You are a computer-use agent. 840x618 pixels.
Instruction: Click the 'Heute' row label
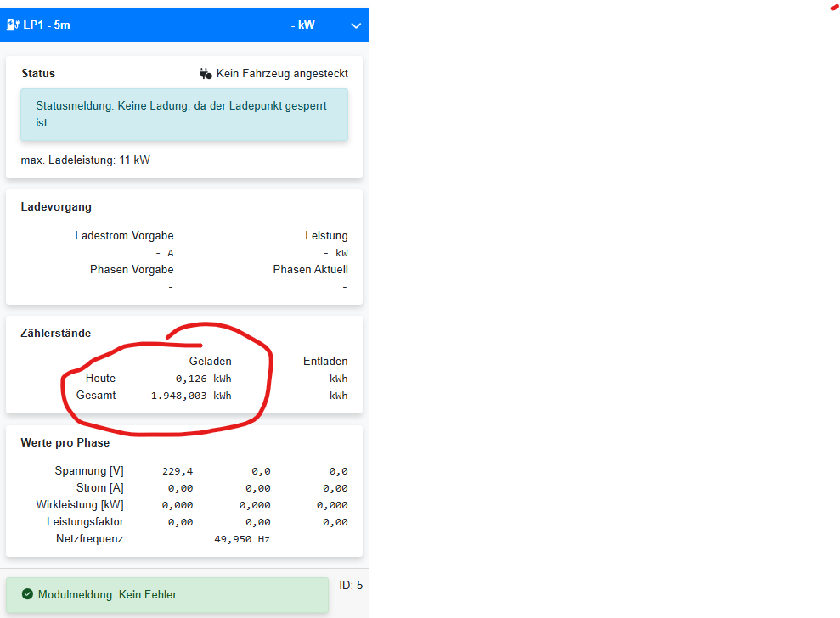coord(101,378)
